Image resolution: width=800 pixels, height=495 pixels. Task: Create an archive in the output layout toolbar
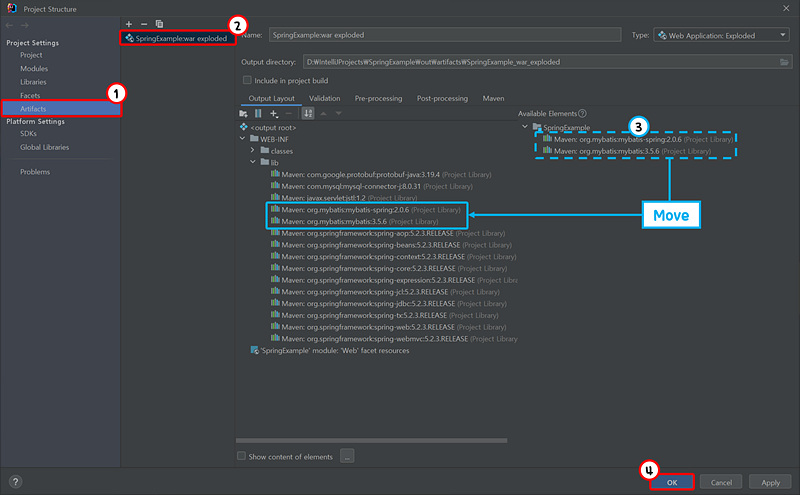[x=258, y=113]
